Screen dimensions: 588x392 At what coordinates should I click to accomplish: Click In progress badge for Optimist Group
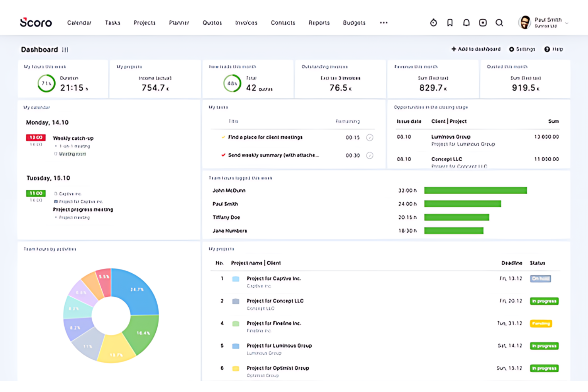(544, 368)
